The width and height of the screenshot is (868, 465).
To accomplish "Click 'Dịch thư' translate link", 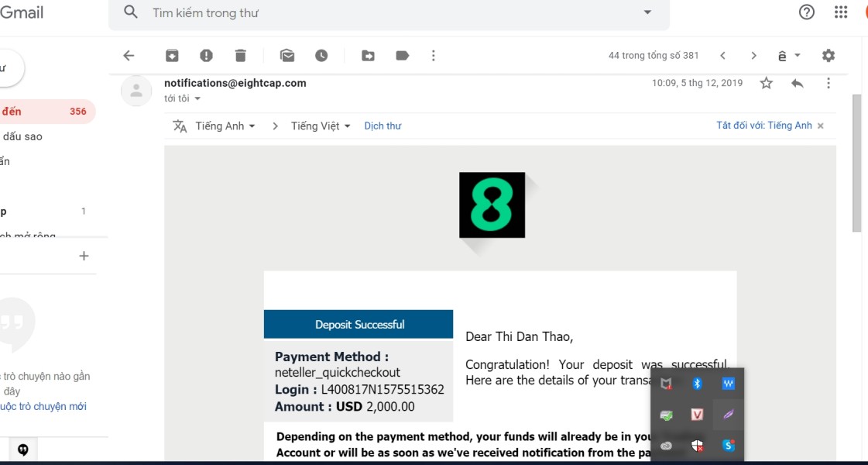I will [x=383, y=126].
